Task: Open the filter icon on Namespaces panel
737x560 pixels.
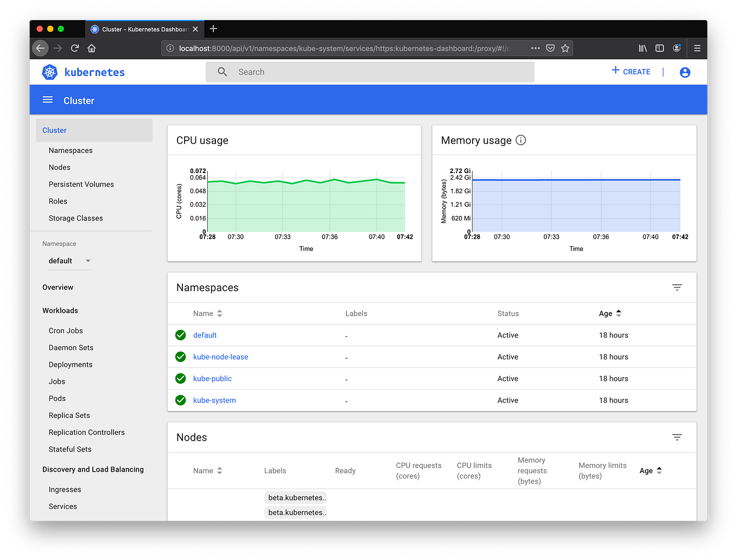Action: coord(677,287)
